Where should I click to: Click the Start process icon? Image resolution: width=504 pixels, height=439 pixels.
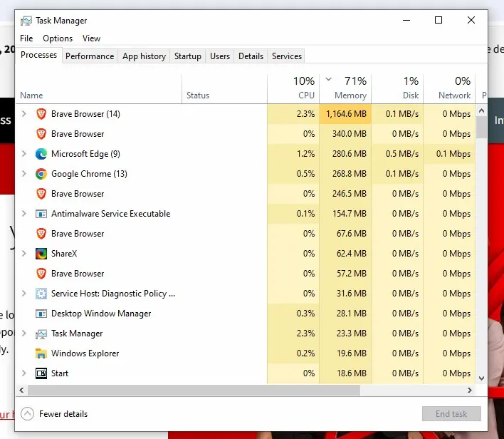point(41,373)
